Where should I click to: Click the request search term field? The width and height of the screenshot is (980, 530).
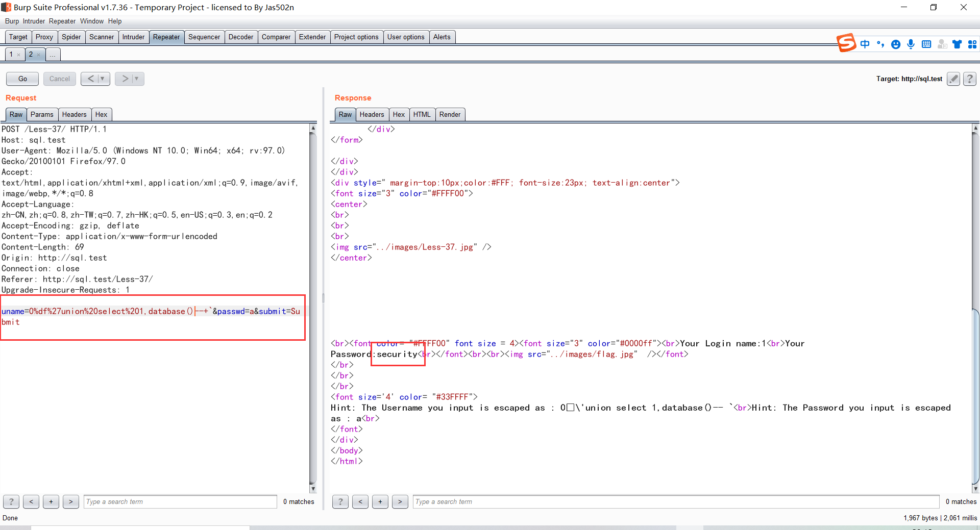[181, 502]
